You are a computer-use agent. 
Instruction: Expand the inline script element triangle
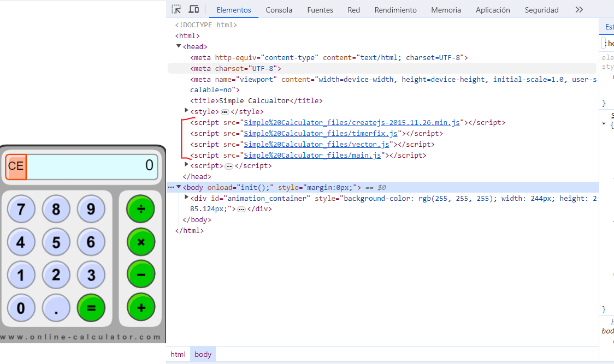186,165
